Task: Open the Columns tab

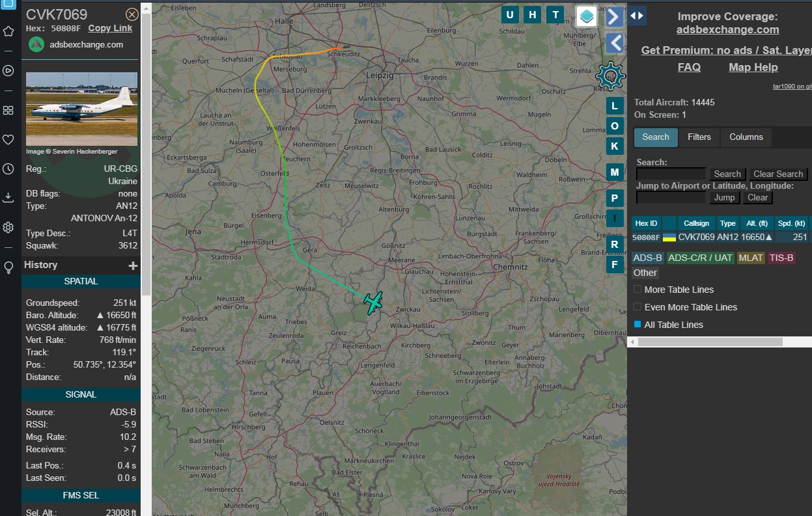Action: pyautogui.click(x=746, y=137)
